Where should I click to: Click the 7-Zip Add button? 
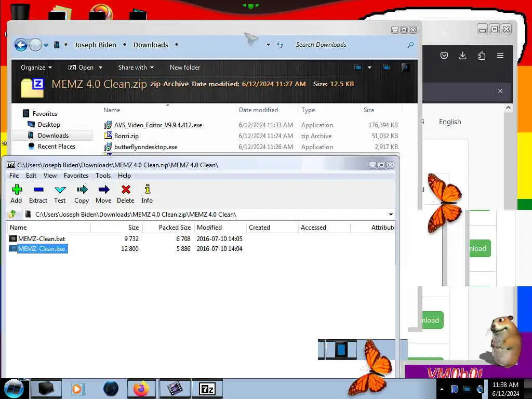point(16,194)
